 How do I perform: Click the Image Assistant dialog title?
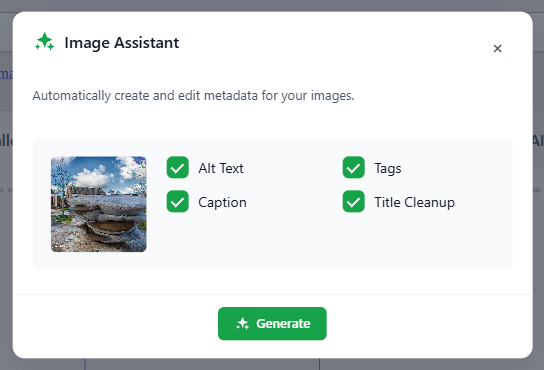click(122, 43)
